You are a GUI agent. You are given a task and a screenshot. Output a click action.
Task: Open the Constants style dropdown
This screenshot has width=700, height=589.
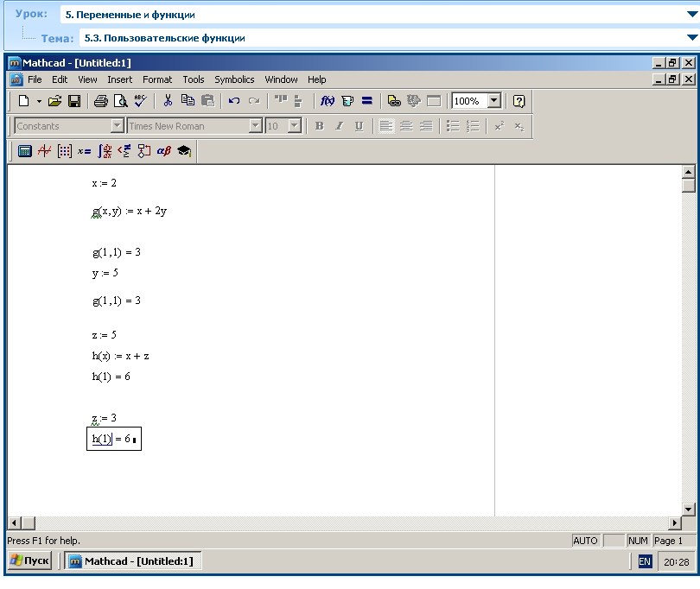pyautogui.click(x=117, y=126)
